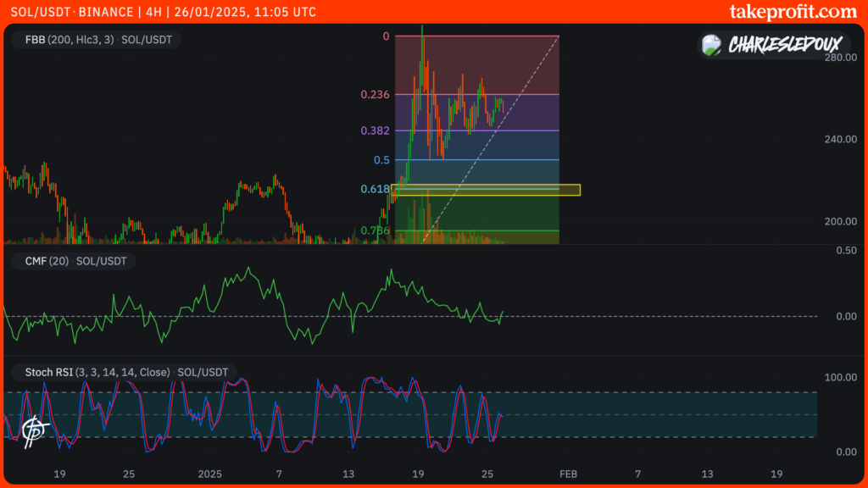
Task: Click the FEB label on time axis
Action: 569,474
